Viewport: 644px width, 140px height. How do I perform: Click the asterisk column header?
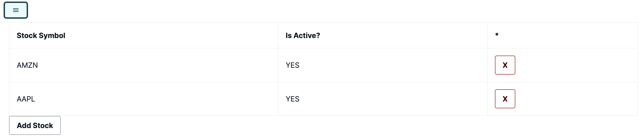pyautogui.click(x=497, y=35)
